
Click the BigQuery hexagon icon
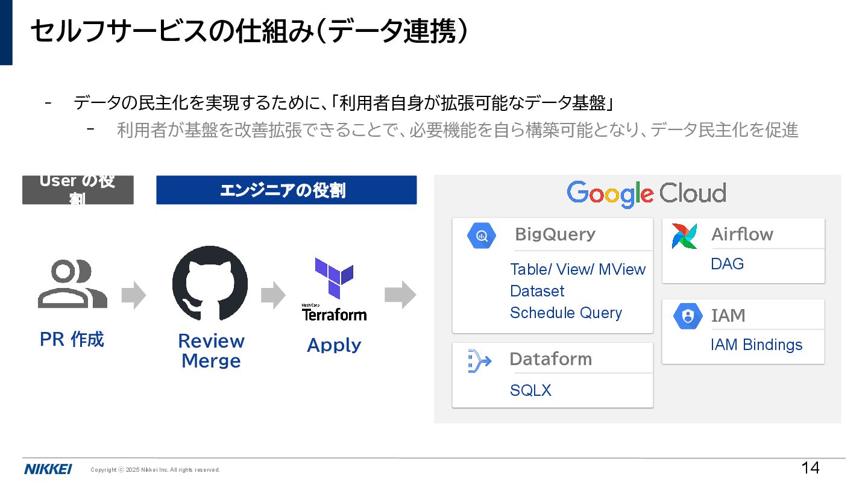pyautogui.click(x=482, y=235)
